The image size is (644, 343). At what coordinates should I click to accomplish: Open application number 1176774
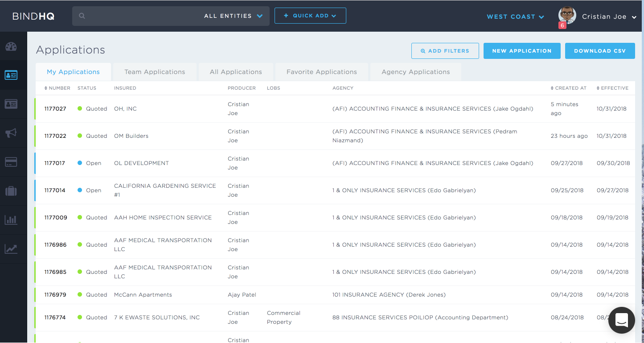tap(55, 318)
